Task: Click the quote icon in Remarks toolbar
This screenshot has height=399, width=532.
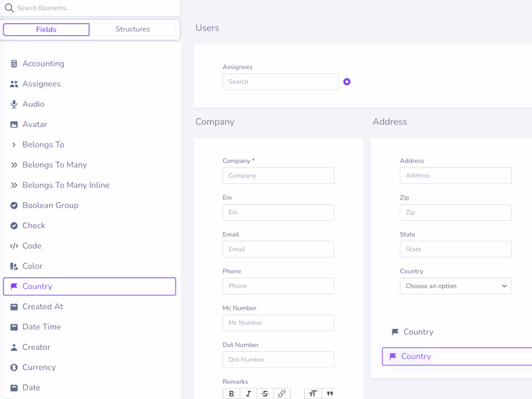Action: [329, 394]
